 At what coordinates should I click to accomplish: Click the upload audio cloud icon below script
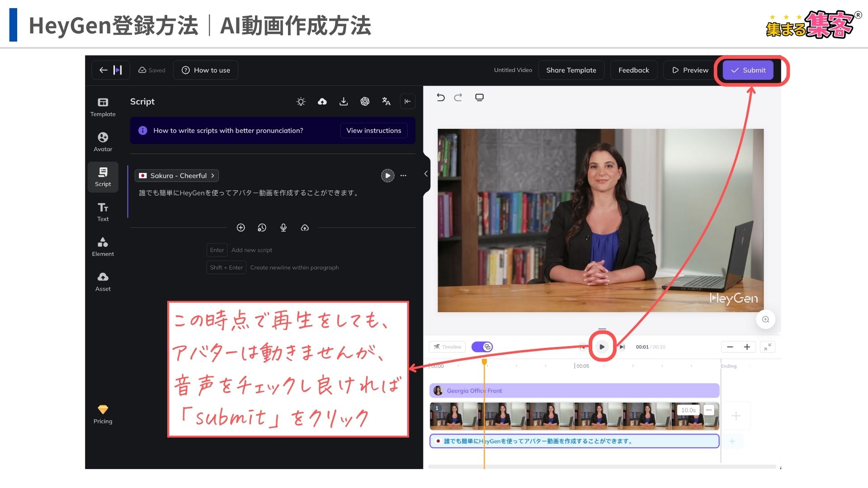pos(305,228)
